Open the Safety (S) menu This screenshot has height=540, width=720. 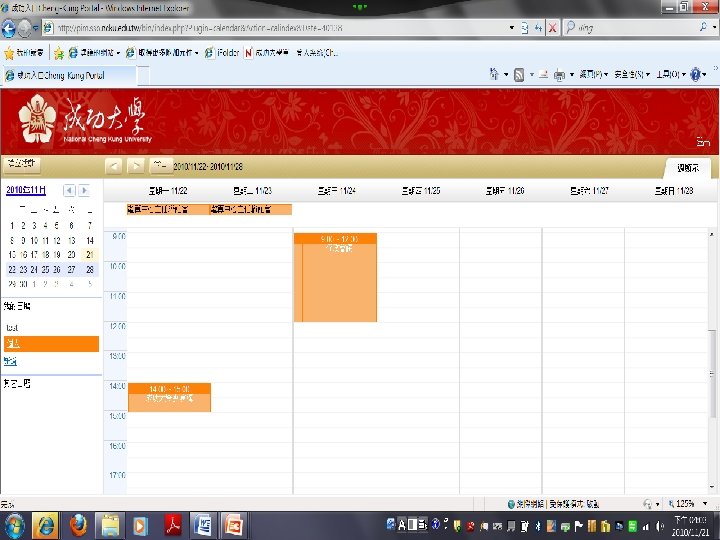(x=632, y=74)
